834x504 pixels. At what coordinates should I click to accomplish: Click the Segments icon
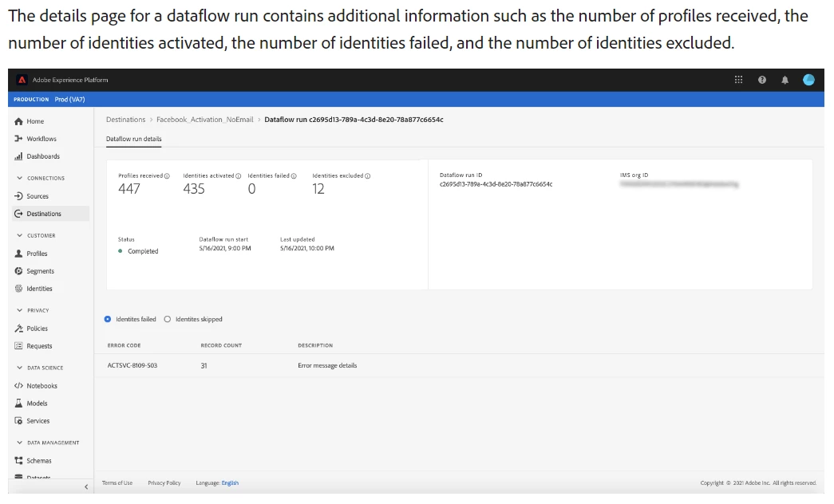[x=18, y=271]
